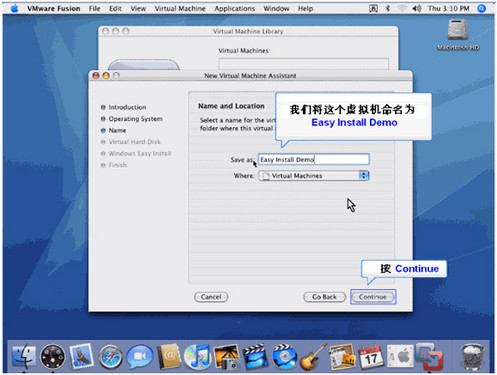Open GarageBand from the Dock
The image size is (497, 375).
point(313,357)
